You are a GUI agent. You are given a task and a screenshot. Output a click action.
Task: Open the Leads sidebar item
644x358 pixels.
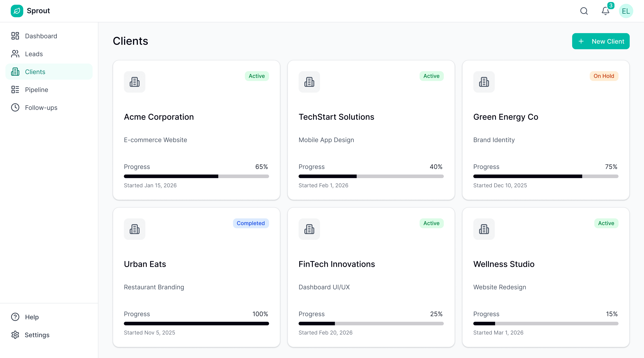34,54
